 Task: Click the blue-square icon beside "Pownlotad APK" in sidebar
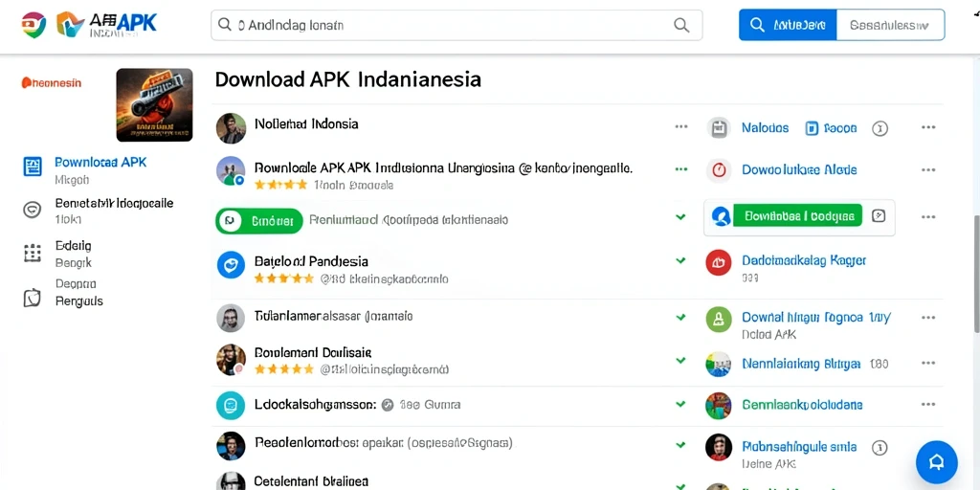click(32, 167)
